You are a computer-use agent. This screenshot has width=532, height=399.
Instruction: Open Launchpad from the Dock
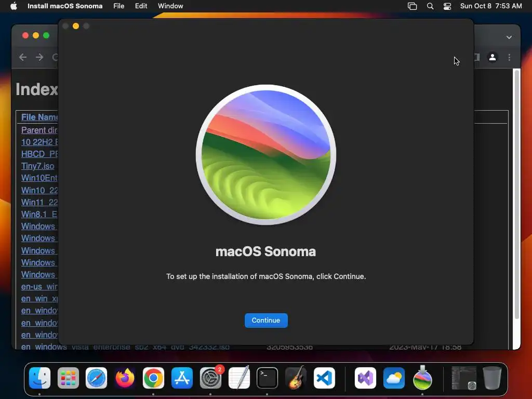pos(68,378)
